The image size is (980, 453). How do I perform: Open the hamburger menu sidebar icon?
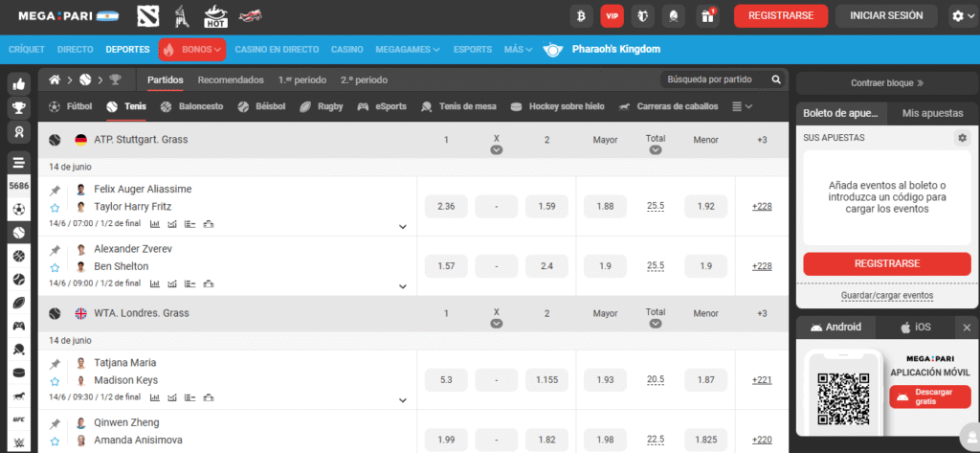point(19,163)
